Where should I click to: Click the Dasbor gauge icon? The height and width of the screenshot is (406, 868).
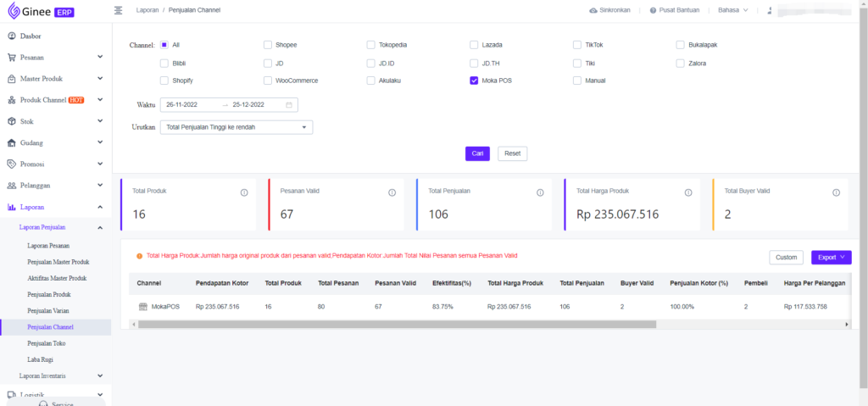tap(12, 36)
